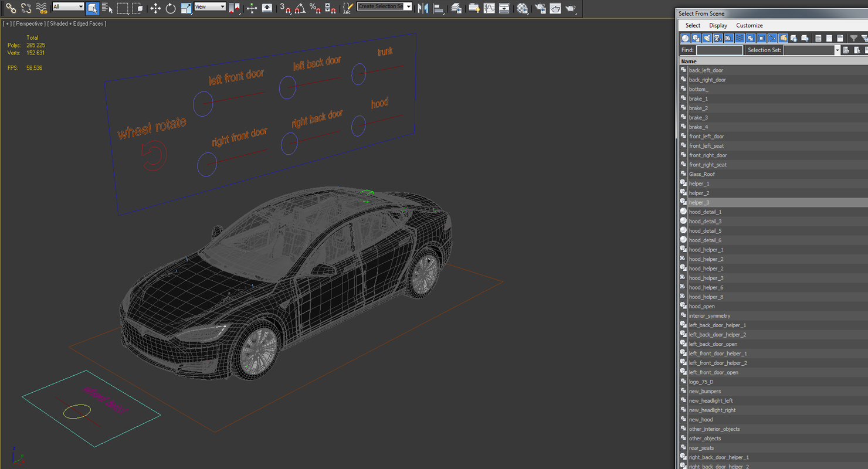The width and height of the screenshot is (868, 469).
Task: Select hood_detail_5 in the list
Action: click(x=774, y=231)
